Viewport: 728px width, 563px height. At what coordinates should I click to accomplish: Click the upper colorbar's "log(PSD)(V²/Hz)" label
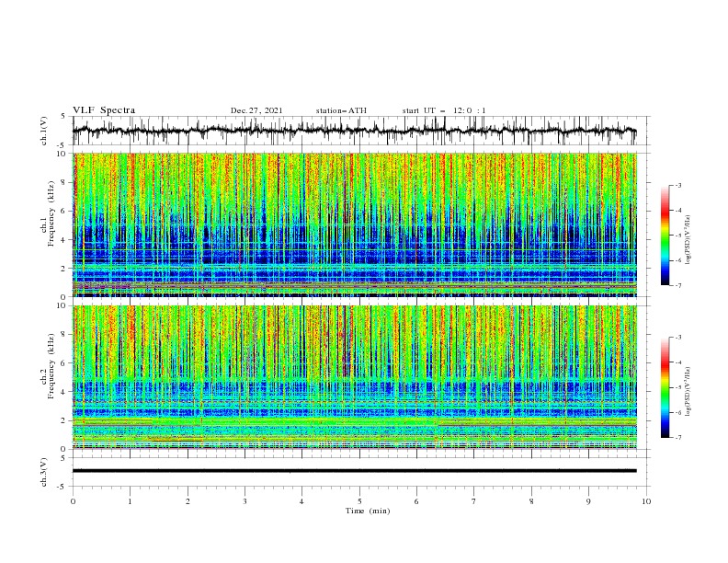[688, 240]
